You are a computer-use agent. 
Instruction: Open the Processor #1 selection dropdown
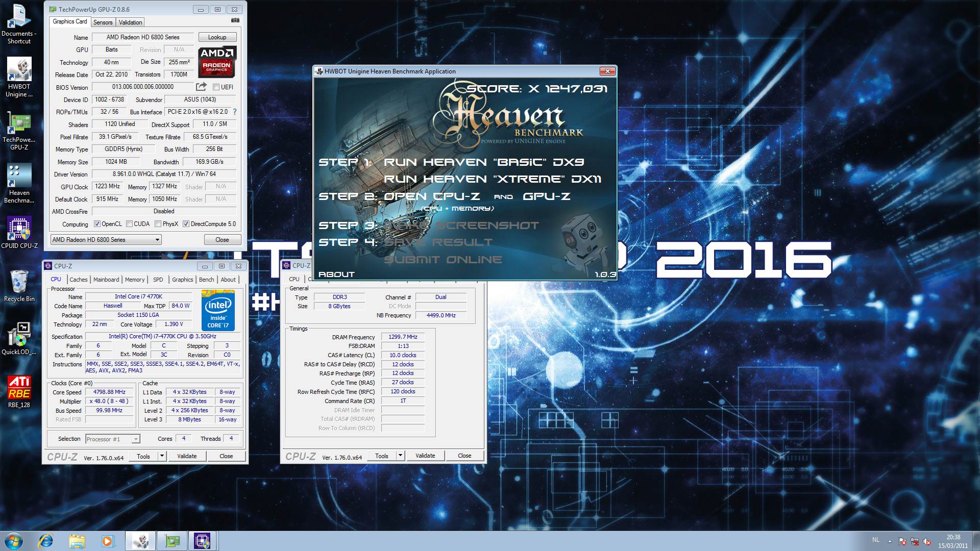(x=113, y=439)
